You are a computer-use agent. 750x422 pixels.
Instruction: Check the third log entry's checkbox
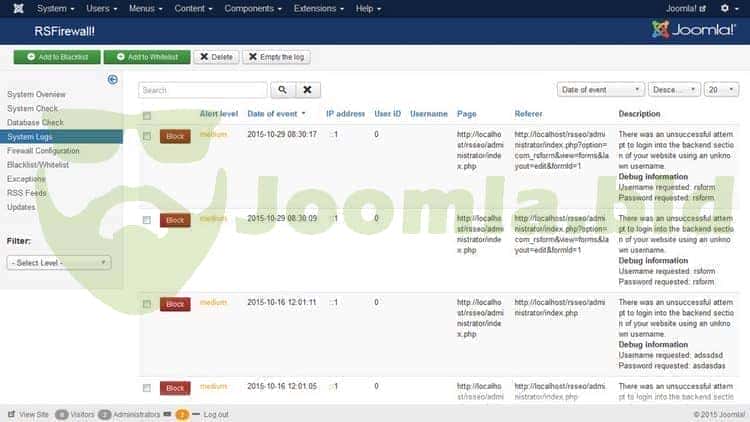[x=147, y=303]
